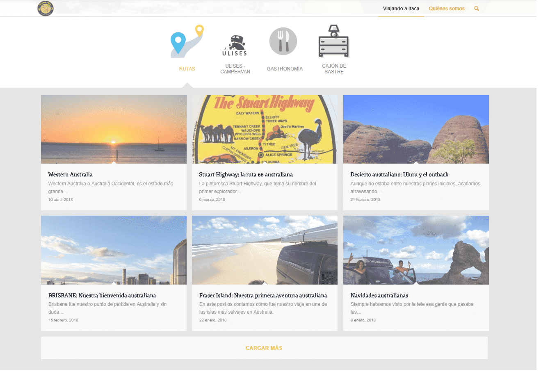541x392 pixels.
Task: Click the Fraser Island beach van thumbnail
Action: coord(265,250)
